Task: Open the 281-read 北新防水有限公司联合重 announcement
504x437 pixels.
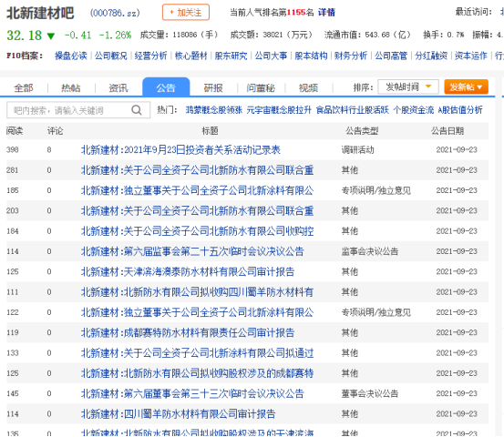Action: pos(197,170)
